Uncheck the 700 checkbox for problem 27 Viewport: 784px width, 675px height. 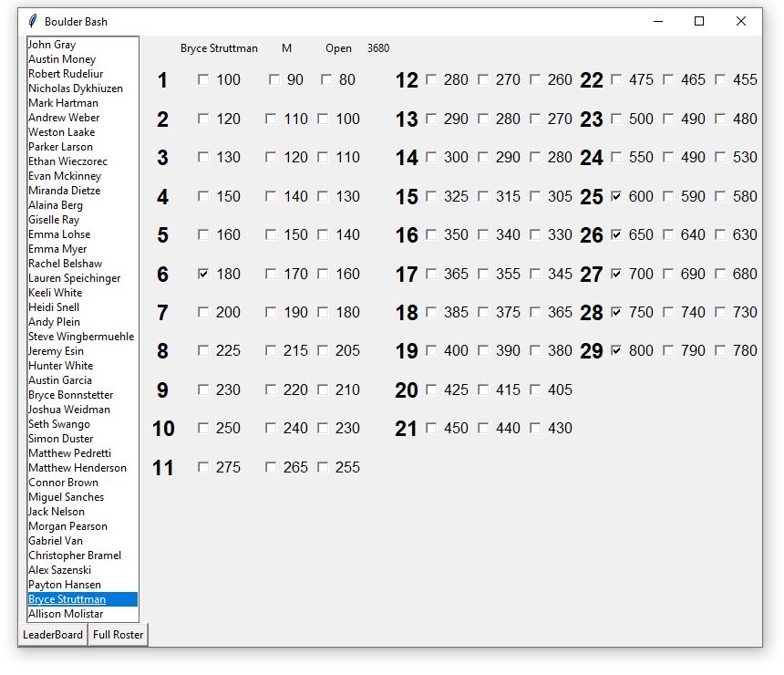pyautogui.click(x=616, y=274)
